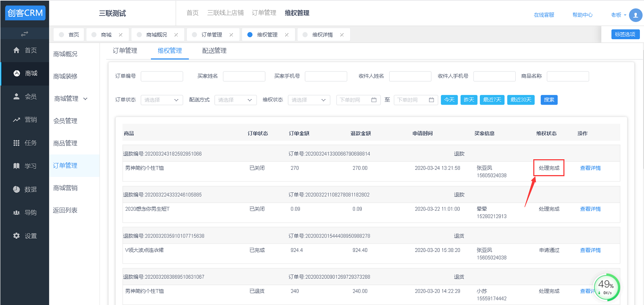Expand the 订单状态 dropdown
The width and height of the screenshot is (644, 305).
pyautogui.click(x=161, y=100)
